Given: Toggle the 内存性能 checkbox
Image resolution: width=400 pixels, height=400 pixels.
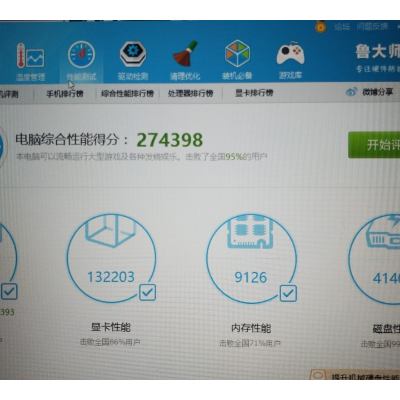Looking at the screenshot, I should click(x=288, y=293).
